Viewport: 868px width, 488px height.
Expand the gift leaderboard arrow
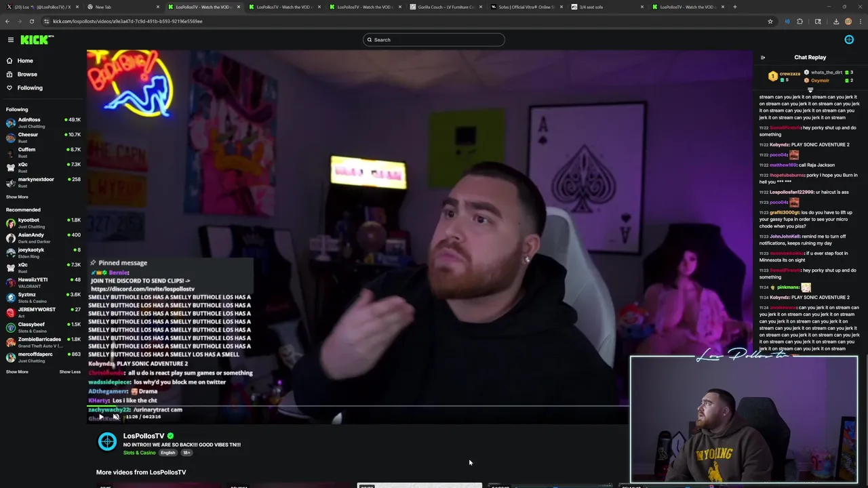[810, 89]
